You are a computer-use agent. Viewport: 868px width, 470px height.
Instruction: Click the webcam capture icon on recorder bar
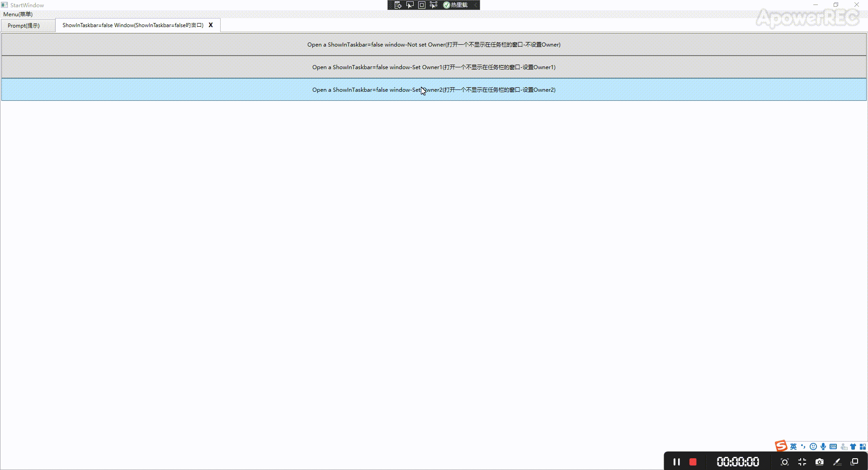click(785, 462)
